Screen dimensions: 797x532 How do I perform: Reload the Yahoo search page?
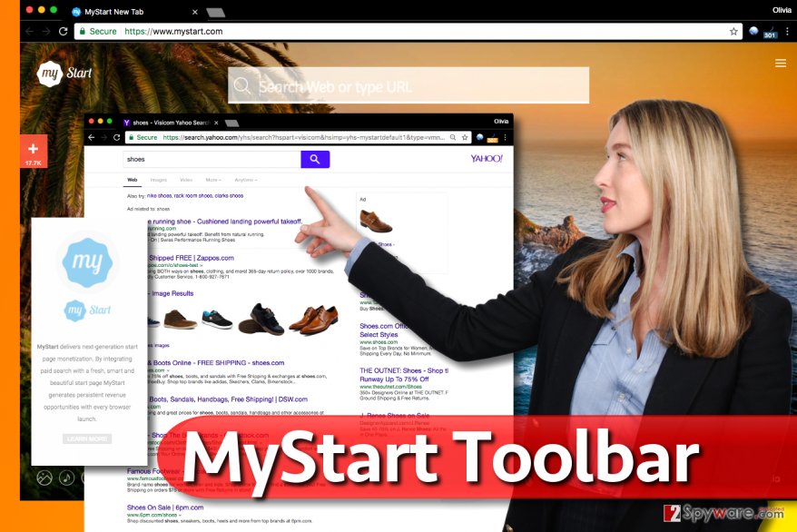tap(116, 137)
